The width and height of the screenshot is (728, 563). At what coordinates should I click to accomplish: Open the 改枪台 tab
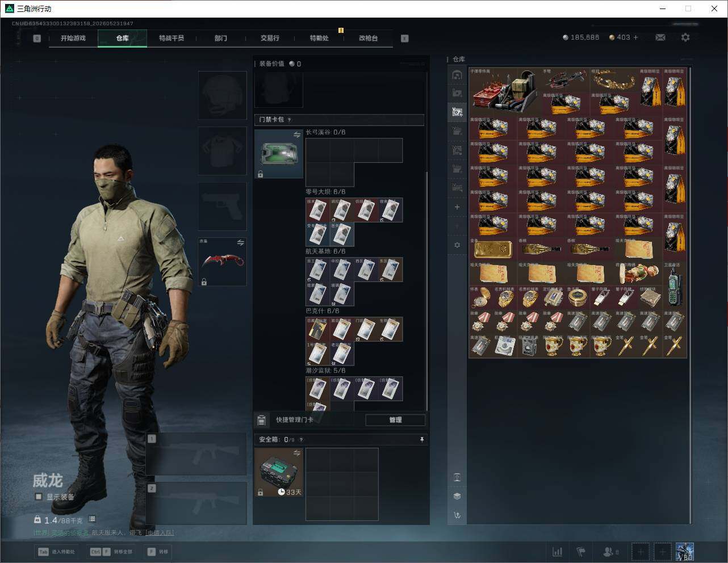point(368,38)
